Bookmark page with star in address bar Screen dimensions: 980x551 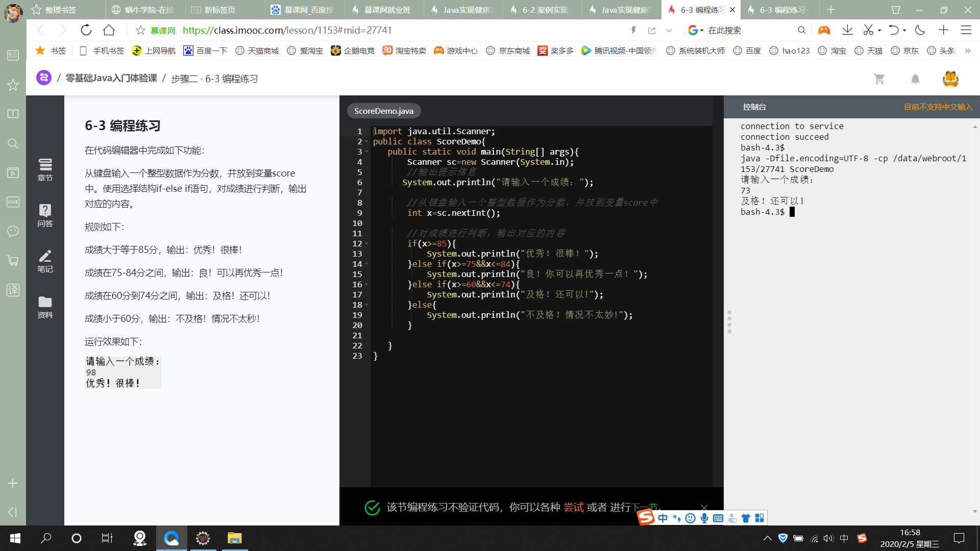click(140, 31)
